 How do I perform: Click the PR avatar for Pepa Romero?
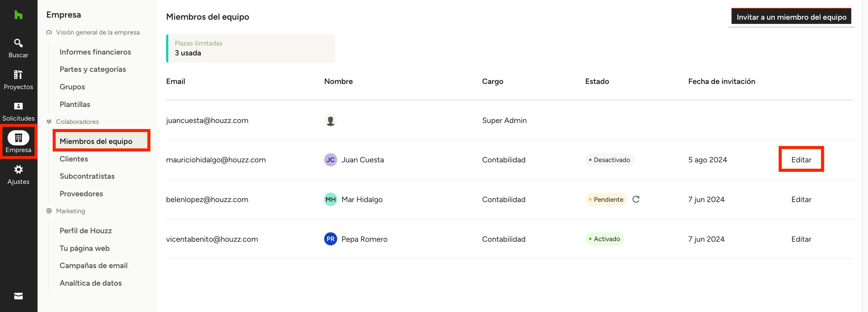click(x=330, y=239)
